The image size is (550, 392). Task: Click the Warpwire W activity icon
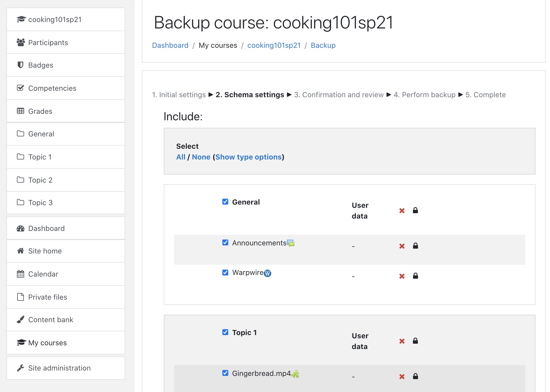tap(267, 273)
